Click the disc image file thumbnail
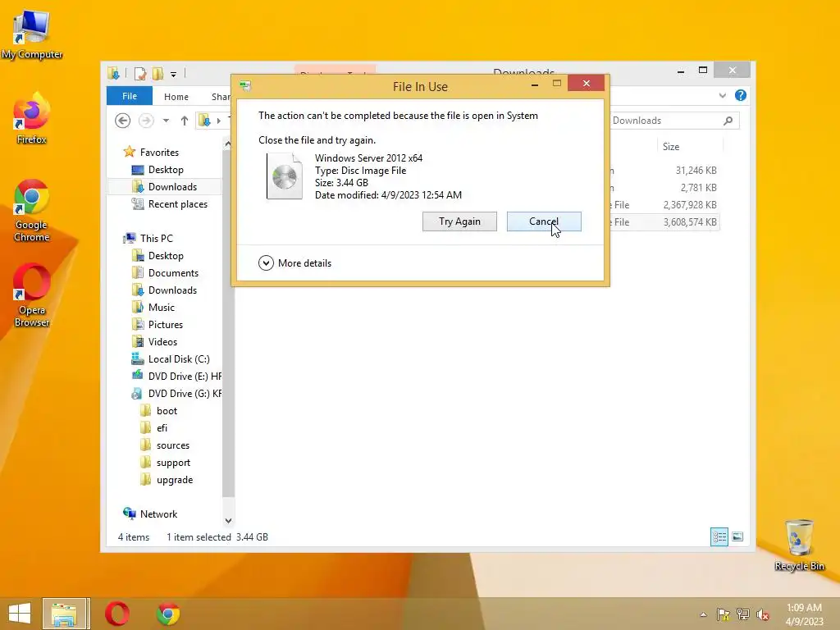Screen dimensions: 840x630 pyautogui.click(x=285, y=176)
